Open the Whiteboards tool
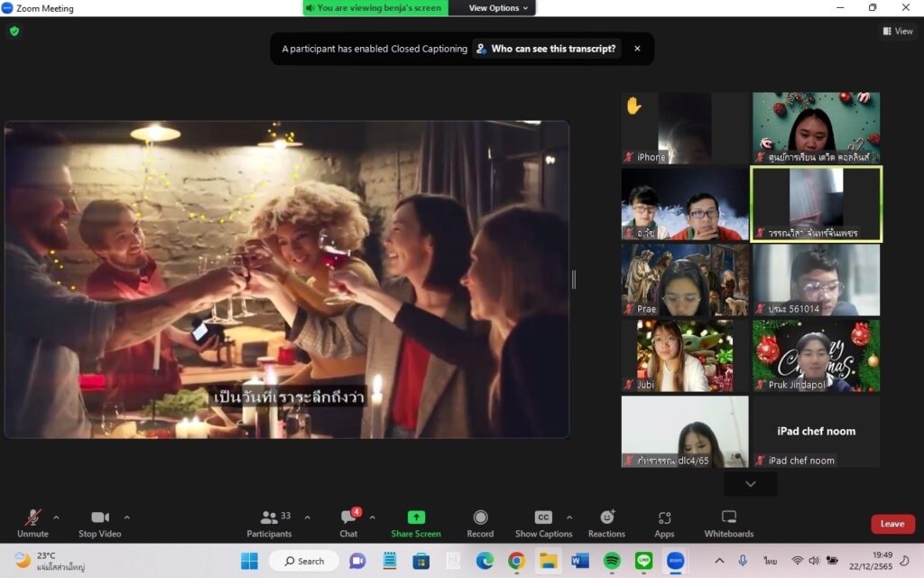This screenshot has height=578, width=924. [x=728, y=523]
